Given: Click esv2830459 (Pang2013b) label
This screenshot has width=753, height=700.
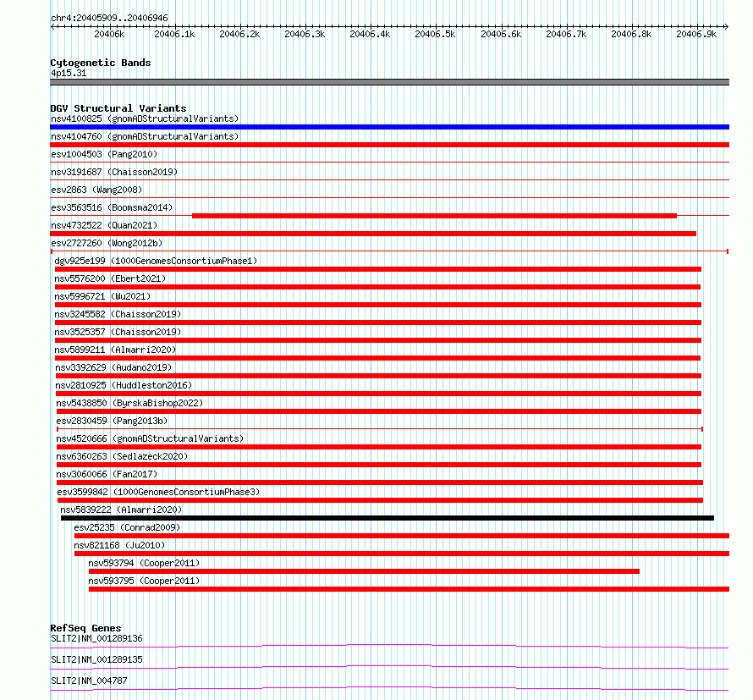Looking at the screenshot, I should 112,421.
